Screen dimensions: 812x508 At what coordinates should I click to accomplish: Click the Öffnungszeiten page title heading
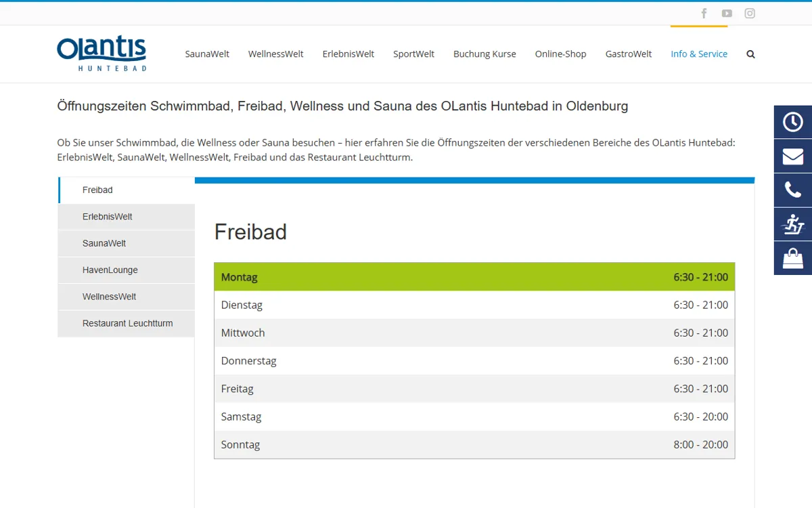click(342, 106)
